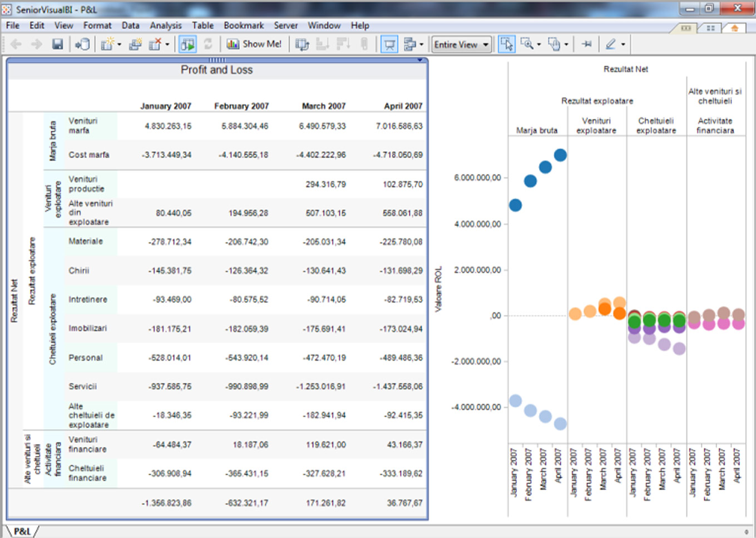Toggle automatic updates on the toolbar

click(x=187, y=44)
